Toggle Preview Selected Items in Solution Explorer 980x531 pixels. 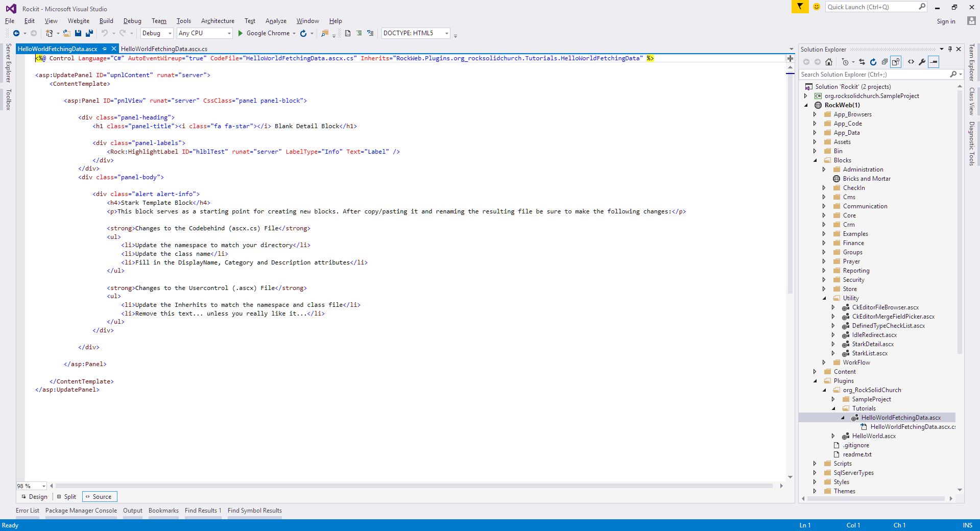[x=934, y=62]
